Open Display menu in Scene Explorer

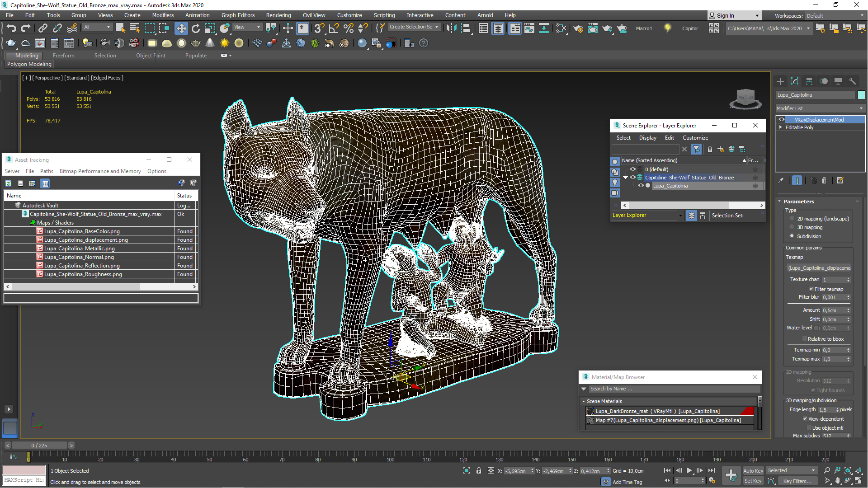point(647,138)
